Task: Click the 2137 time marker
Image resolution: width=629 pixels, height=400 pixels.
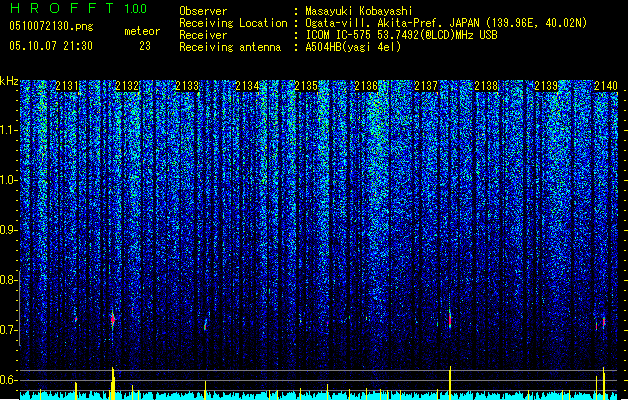Action: 426,86
